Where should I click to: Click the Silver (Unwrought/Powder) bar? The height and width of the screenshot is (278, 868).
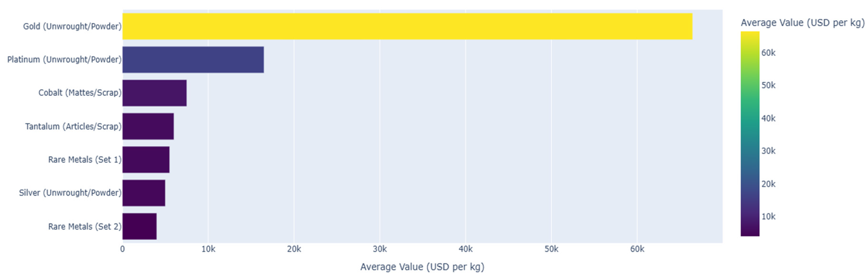(144, 193)
